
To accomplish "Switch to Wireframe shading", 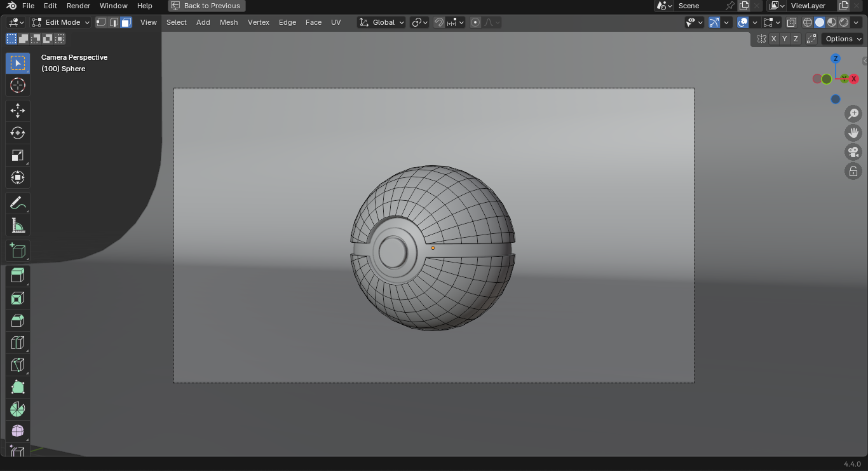I will pyautogui.click(x=808, y=22).
